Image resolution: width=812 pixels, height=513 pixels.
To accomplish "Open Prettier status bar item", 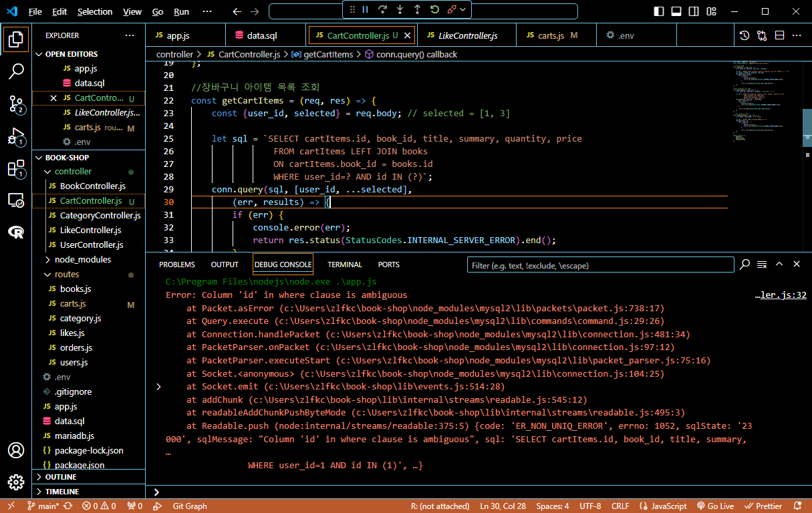I will coord(763,506).
